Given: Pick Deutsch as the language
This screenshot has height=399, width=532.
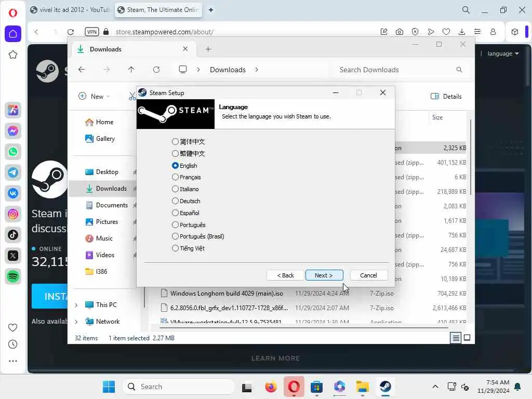Looking at the screenshot, I should point(186,201).
